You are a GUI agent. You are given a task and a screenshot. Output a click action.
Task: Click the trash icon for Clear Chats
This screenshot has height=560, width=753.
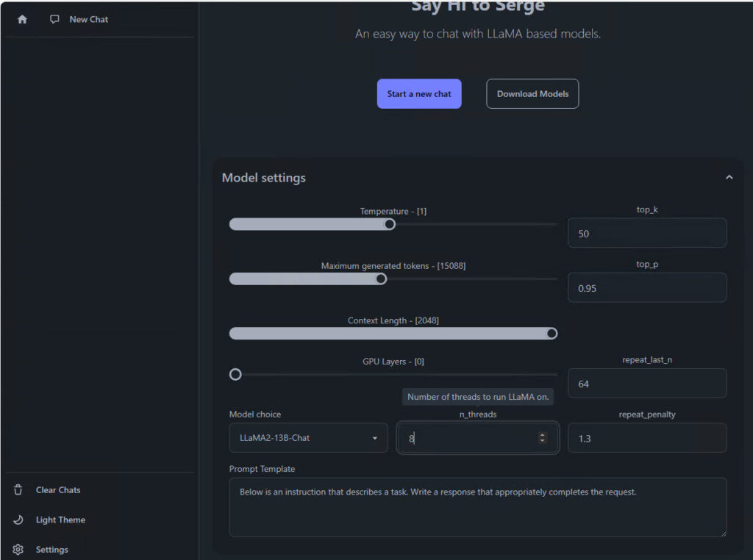18,490
